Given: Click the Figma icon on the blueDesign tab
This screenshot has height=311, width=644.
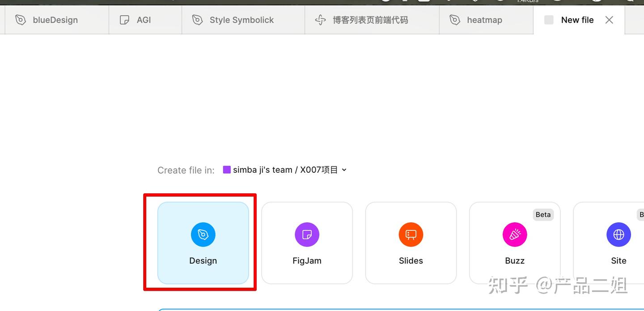Looking at the screenshot, I should pos(20,20).
